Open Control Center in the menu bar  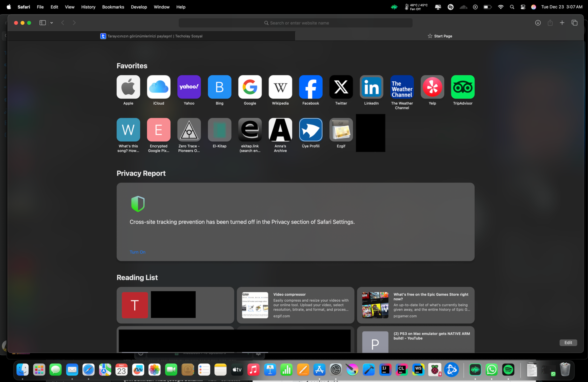[523, 7]
